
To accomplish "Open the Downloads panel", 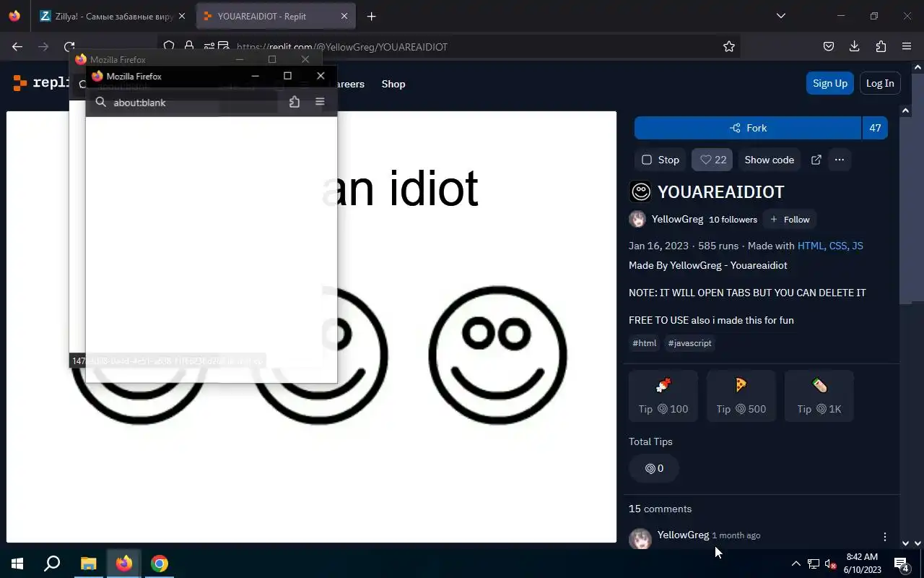I will [x=855, y=46].
